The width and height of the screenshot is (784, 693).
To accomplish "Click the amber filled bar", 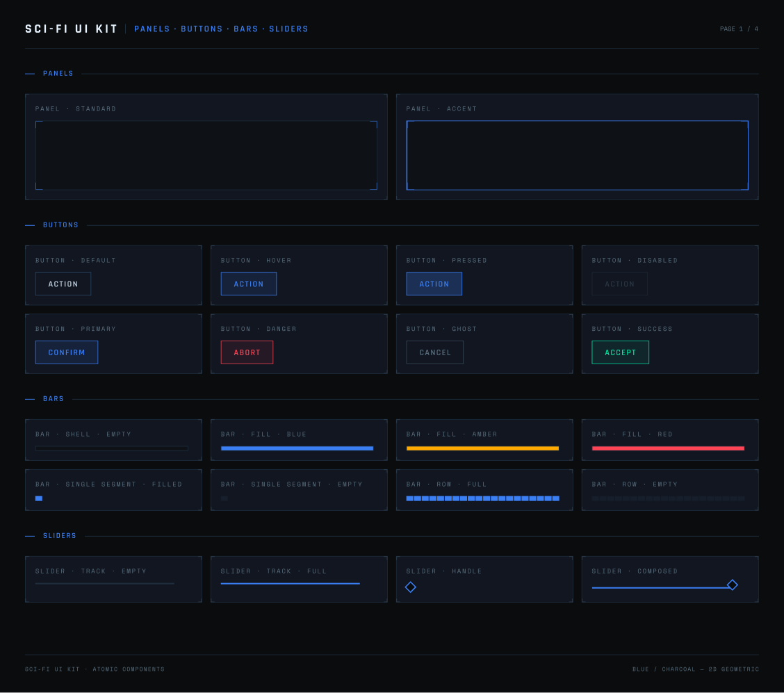I will (x=482, y=448).
